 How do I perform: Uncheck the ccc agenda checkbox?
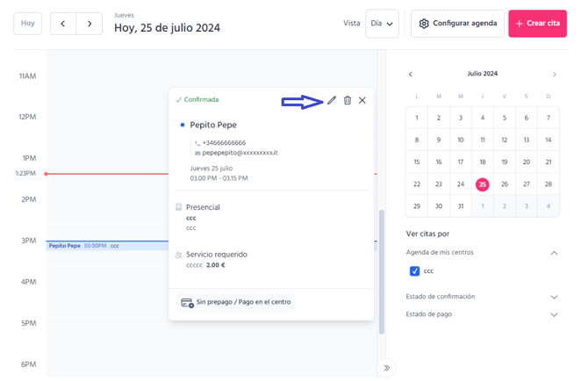click(415, 271)
